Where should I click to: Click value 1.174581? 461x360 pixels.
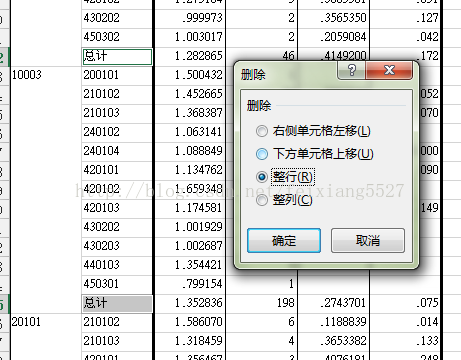[x=199, y=208]
